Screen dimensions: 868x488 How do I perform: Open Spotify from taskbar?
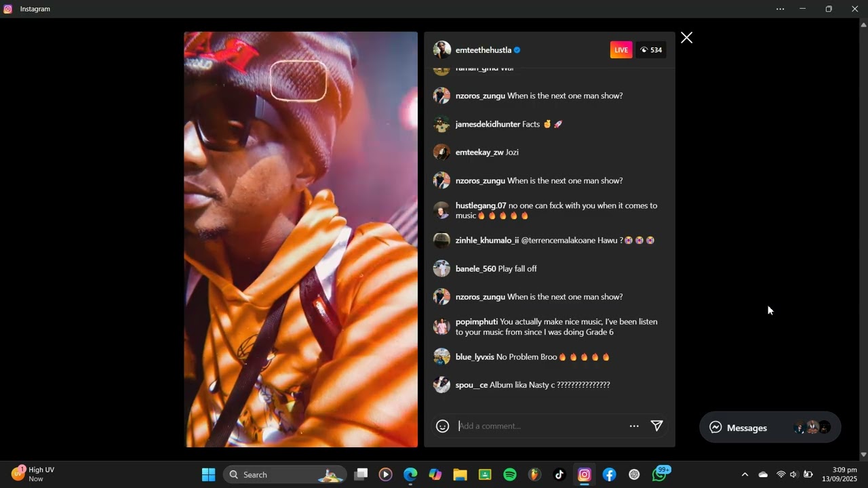(x=510, y=474)
